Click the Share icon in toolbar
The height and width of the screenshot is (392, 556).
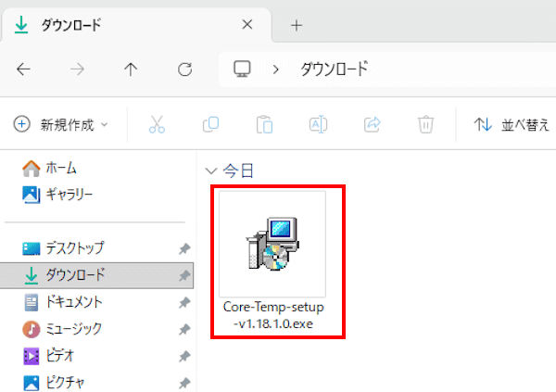373,124
